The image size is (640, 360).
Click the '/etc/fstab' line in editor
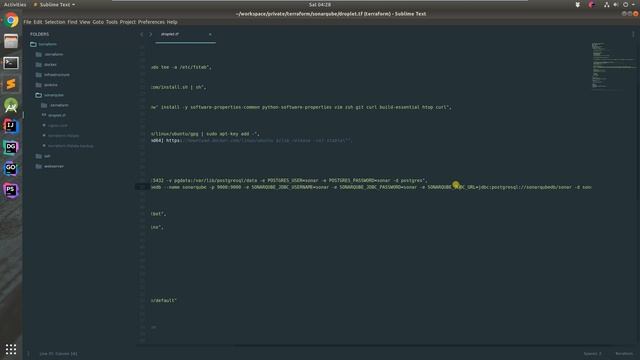click(181, 67)
